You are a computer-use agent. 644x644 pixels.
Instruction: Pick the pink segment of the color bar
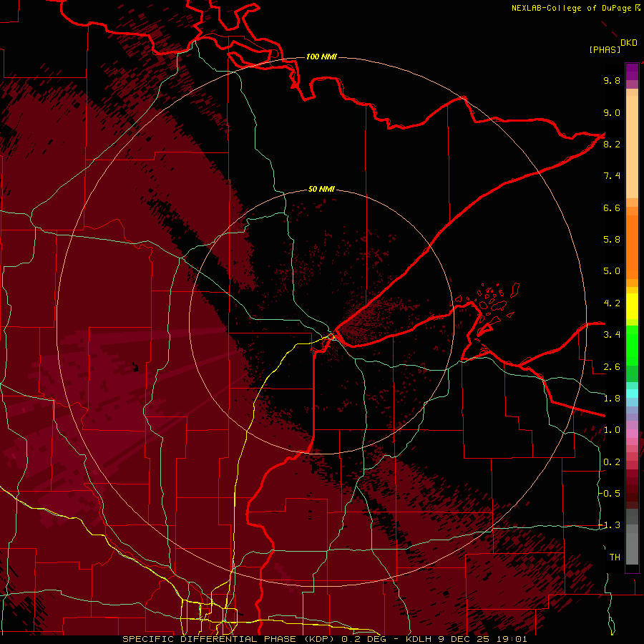click(x=632, y=434)
